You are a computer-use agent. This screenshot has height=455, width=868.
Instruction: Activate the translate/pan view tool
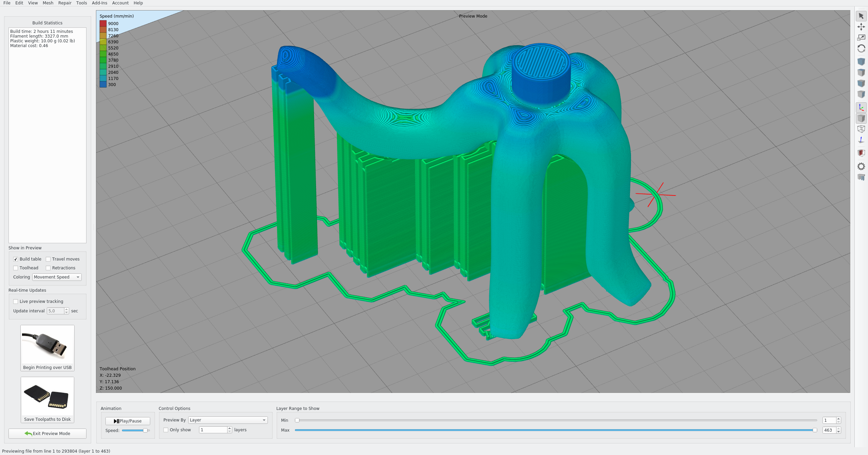(861, 27)
